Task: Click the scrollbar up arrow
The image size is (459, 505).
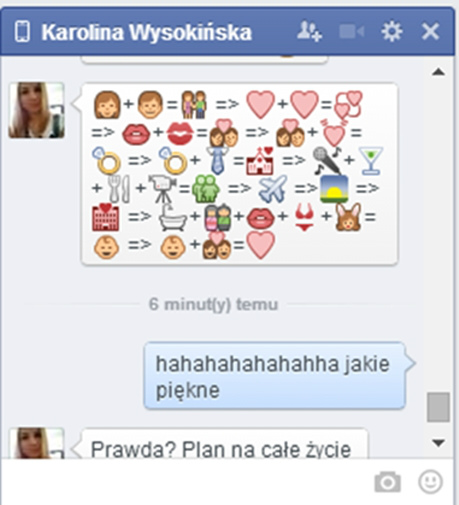Action: [x=438, y=72]
